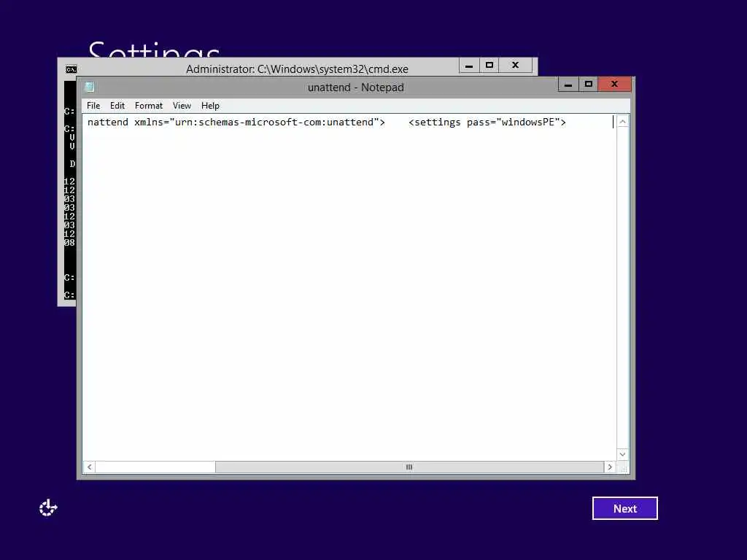Image resolution: width=747 pixels, height=560 pixels.
Task: Click the Notepad vertical scroll down arrow
Action: (x=622, y=454)
